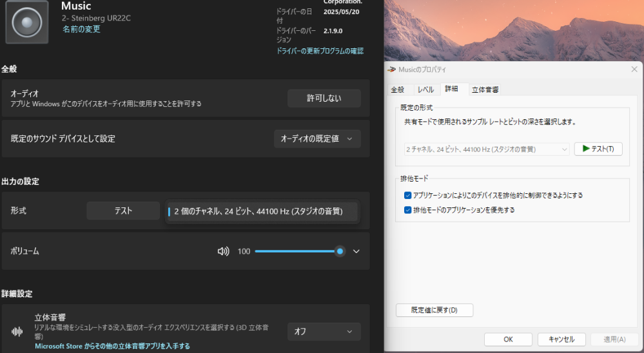Click the driver version 2.1.9.0

point(333,31)
